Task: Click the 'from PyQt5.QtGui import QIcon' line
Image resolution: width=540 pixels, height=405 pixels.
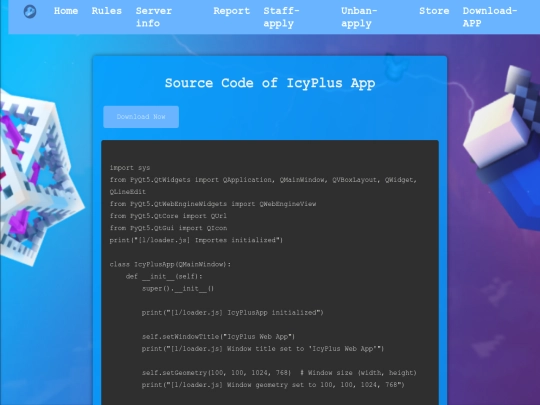Action: tap(168, 228)
